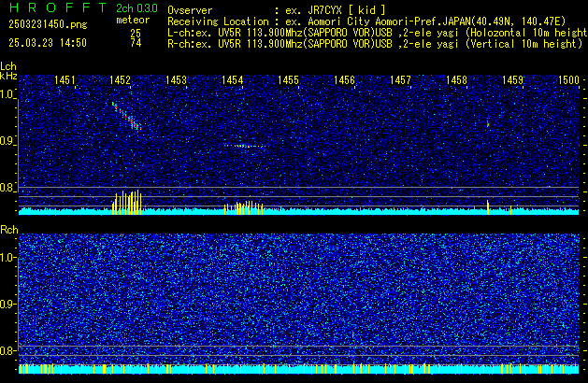The image size is (588, 383).
Task: Select the 1456 time marker
Action: pos(344,80)
